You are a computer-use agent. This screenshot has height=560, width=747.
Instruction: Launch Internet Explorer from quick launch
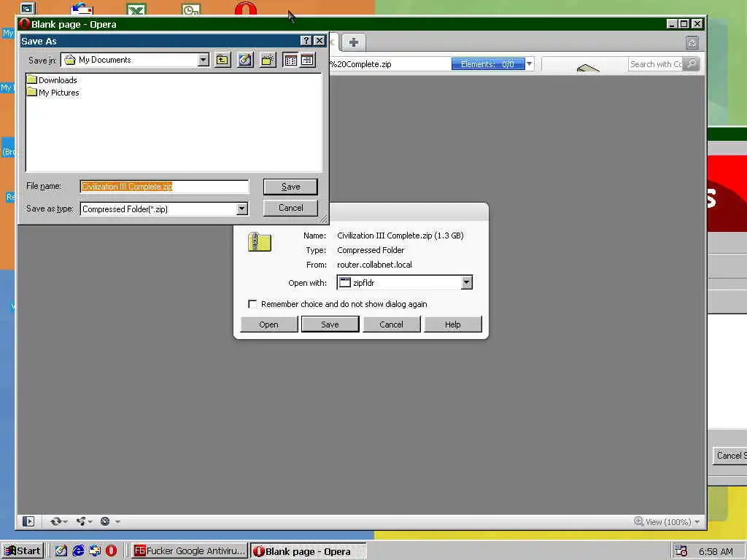tap(78, 551)
